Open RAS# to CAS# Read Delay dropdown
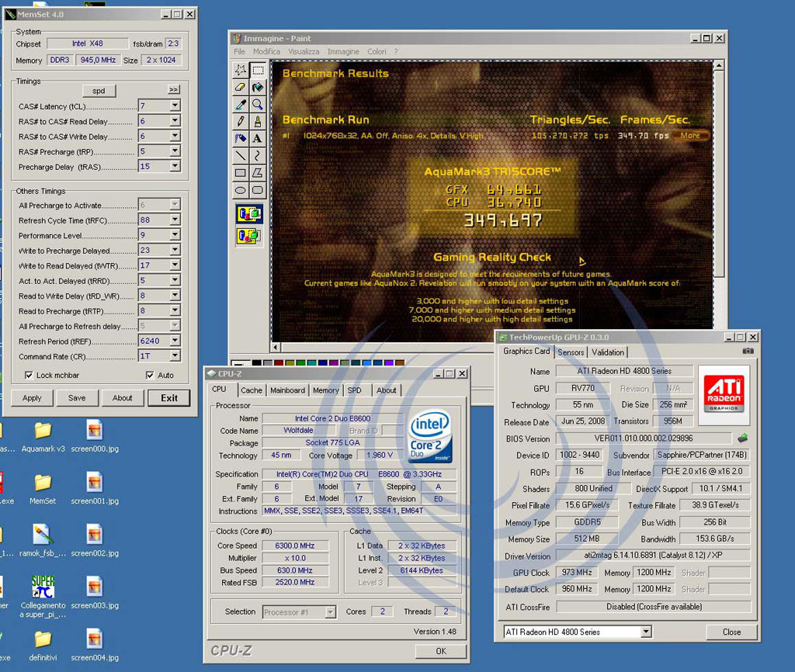 175,121
